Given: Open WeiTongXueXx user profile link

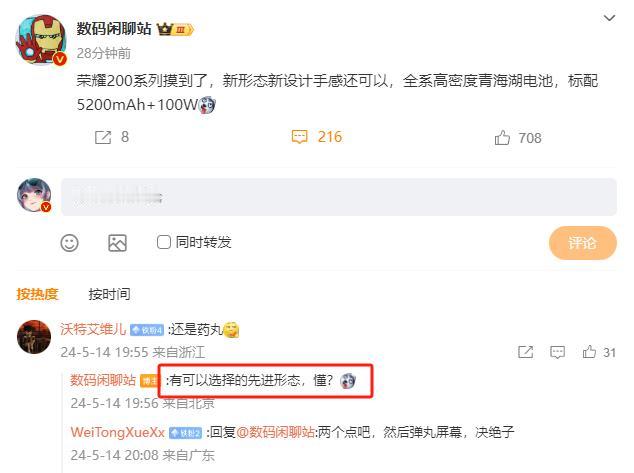Looking at the screenshot, I should tap(118, 432).
